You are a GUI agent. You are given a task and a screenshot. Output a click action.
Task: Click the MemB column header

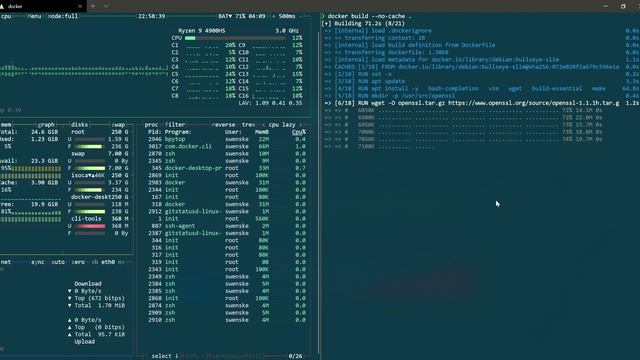coord(262,132)
